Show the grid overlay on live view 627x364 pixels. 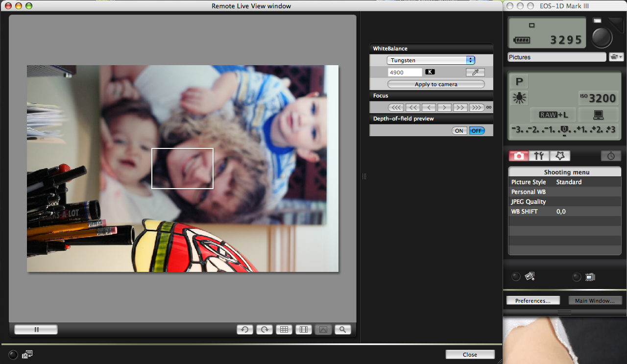284,330
